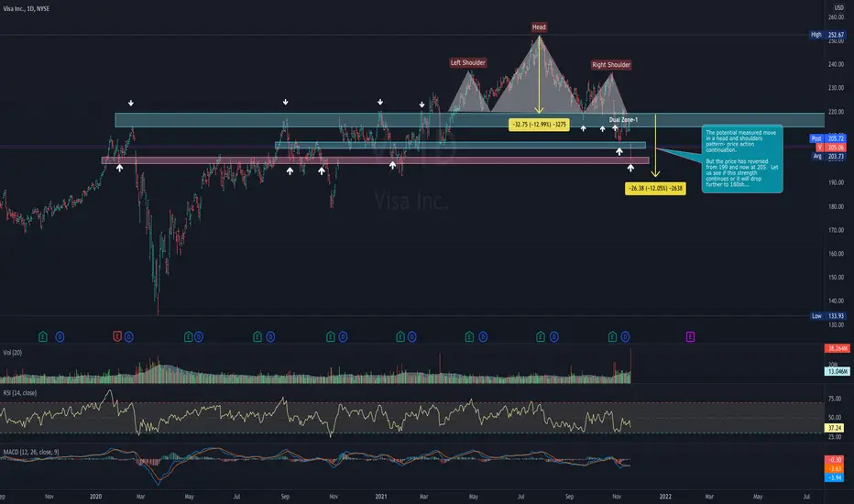The image size is (854, 504).
Task: Click the Post 205.72 price label
Action: pyautogui.click(x=827, y=138)
